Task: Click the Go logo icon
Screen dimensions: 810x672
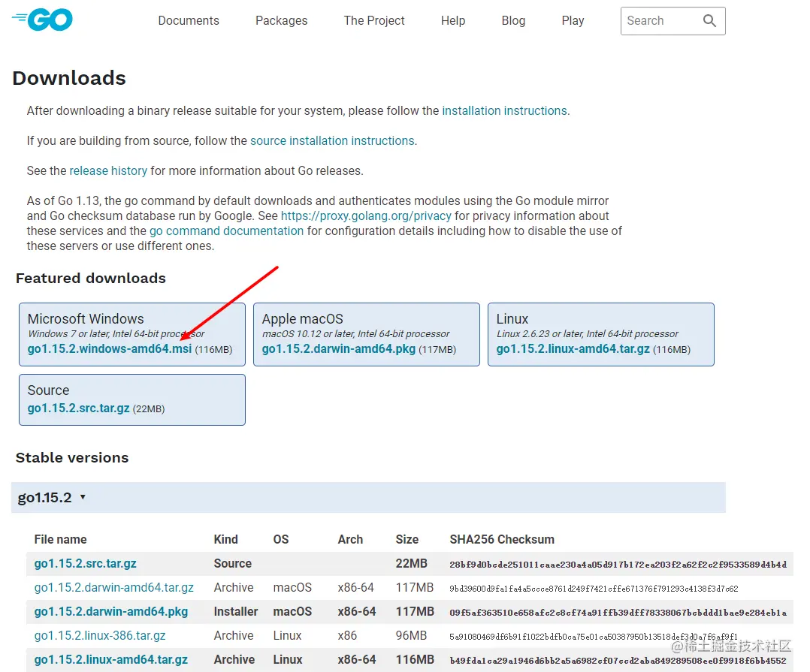Action: (42, 20)
